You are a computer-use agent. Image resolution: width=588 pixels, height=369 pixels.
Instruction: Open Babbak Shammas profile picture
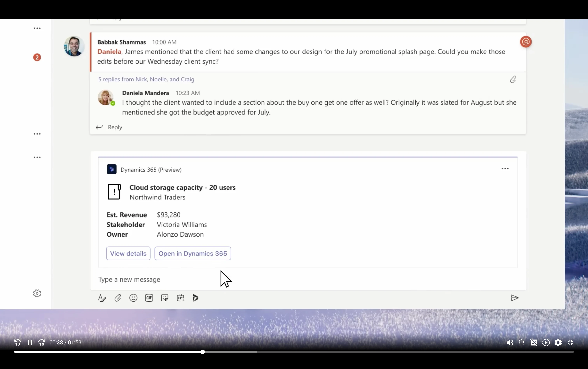coord(74,46)
